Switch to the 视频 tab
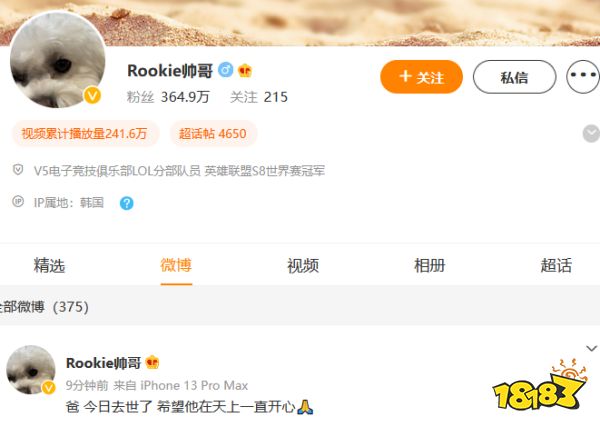This screenshot has height=427, width=600. [x=303, y=266]
